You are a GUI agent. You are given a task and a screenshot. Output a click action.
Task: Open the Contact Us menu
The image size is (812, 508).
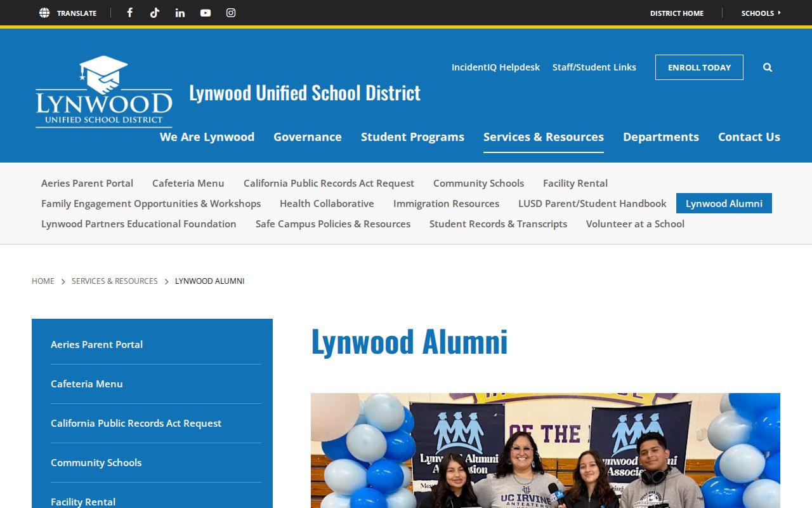[x=749, y=137]
